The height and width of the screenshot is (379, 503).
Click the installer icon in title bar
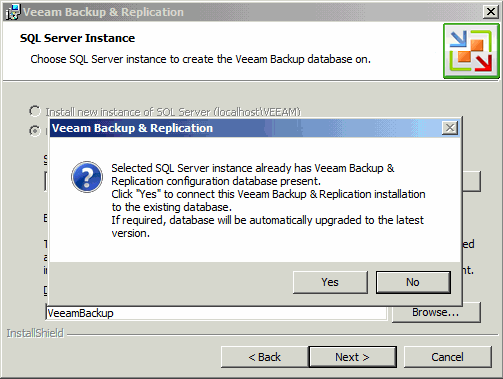[x=13, y=12]
